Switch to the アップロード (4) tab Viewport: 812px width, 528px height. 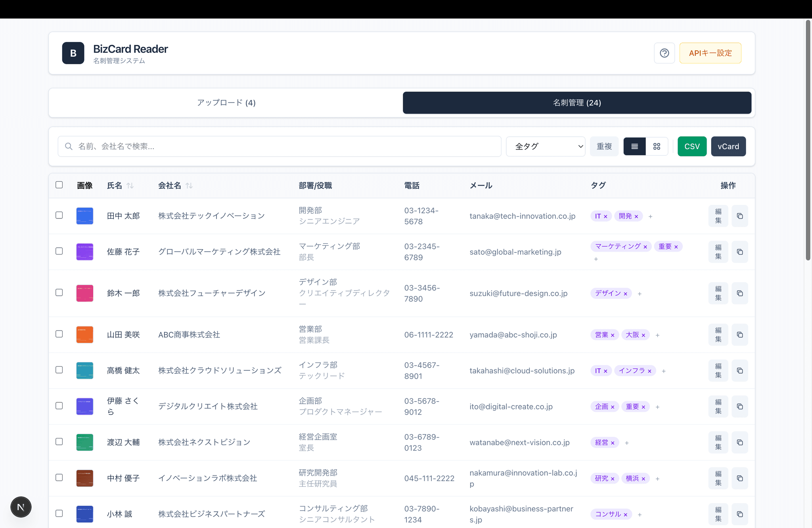(x=226, y=103)
